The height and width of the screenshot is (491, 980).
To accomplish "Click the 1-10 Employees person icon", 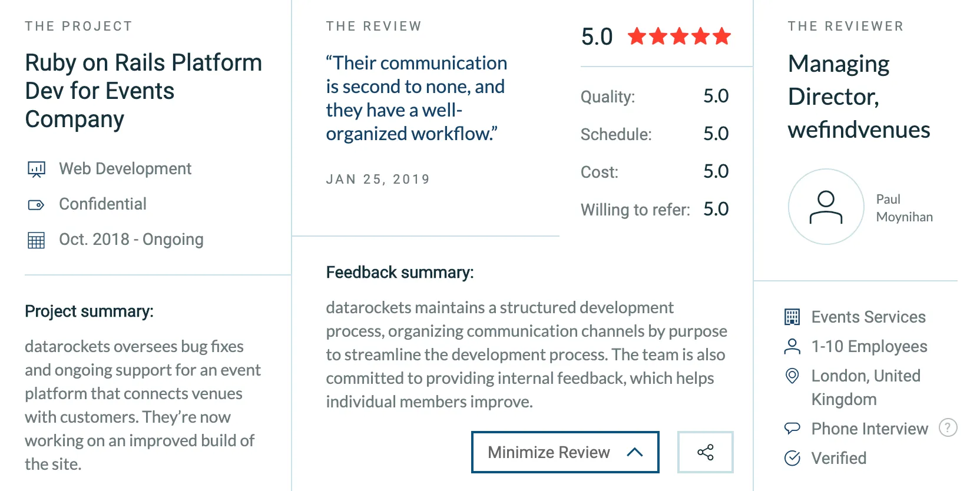I will pyautogui.click(x=793, y=347).
